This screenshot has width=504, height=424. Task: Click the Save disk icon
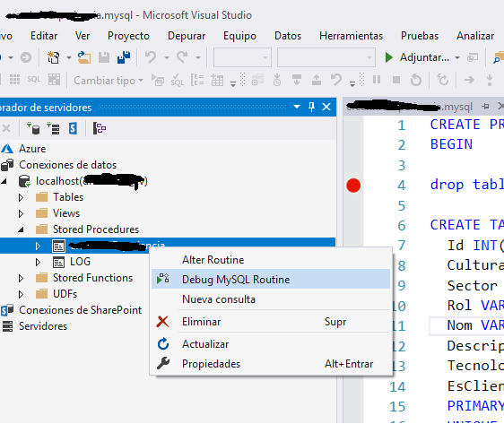pos(104,57)
